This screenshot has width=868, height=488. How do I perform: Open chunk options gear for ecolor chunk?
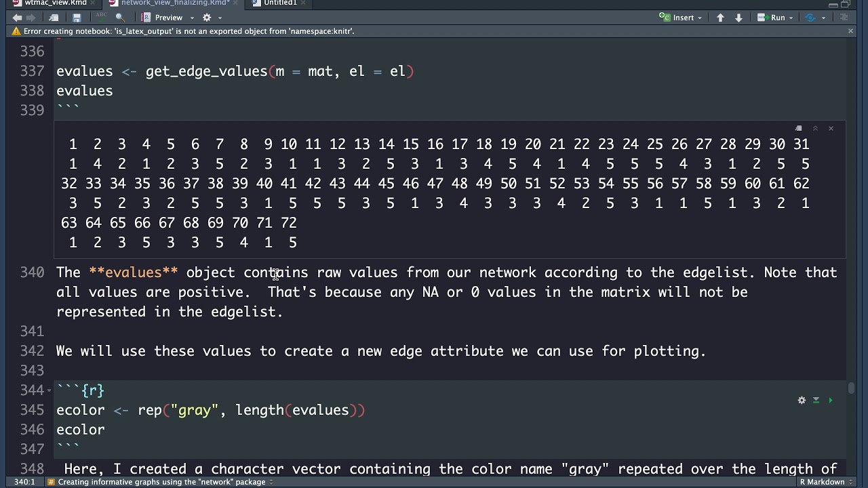click(x=802, y=401)
